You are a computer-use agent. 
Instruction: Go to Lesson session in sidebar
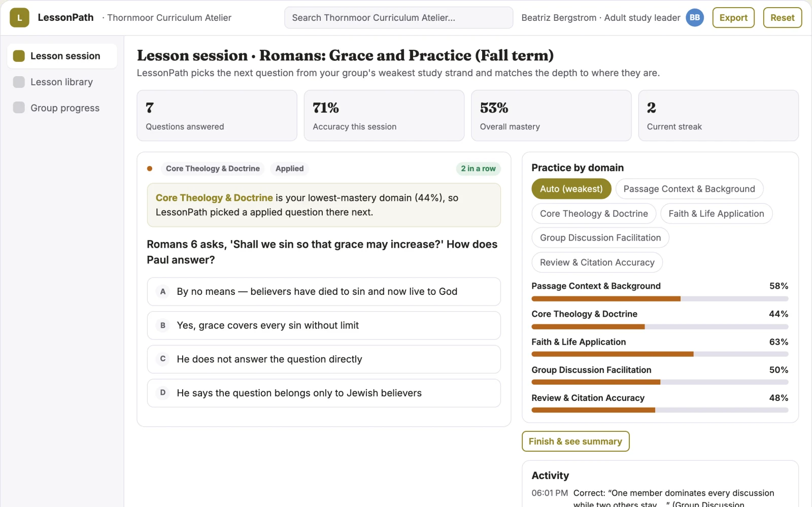click(62, 56)
